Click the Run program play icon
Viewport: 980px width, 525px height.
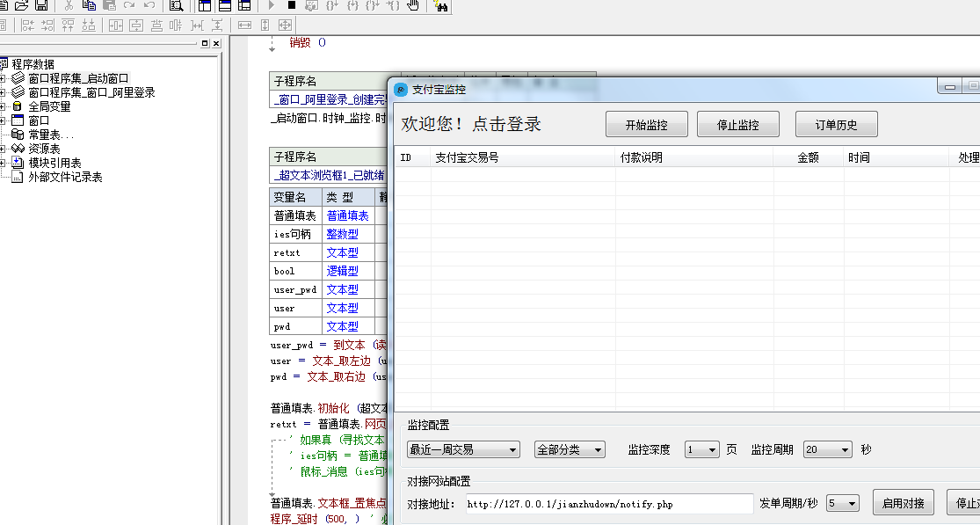pos(272,5)
